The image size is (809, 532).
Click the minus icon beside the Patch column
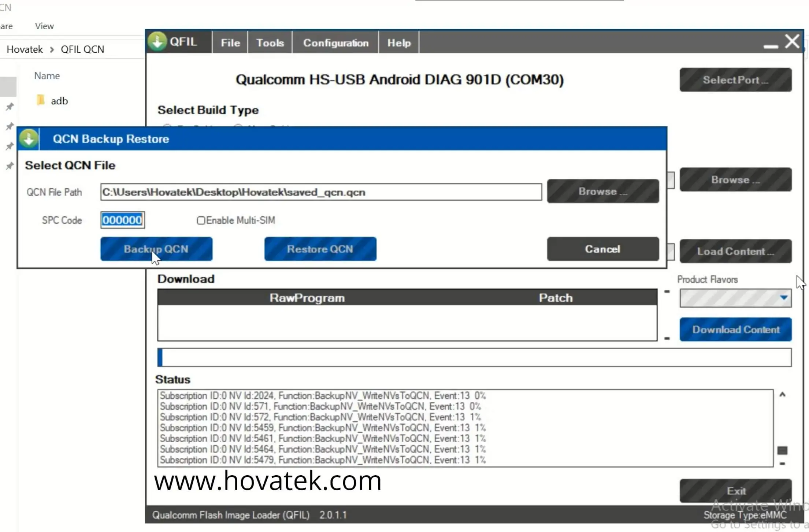pos(667,291)
